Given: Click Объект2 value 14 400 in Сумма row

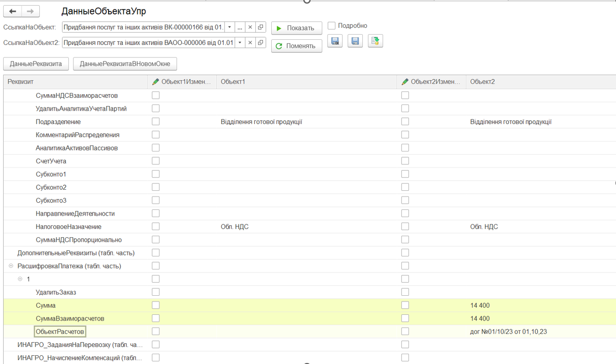Looking at the screenshot, I should click(x=480, y=305).
